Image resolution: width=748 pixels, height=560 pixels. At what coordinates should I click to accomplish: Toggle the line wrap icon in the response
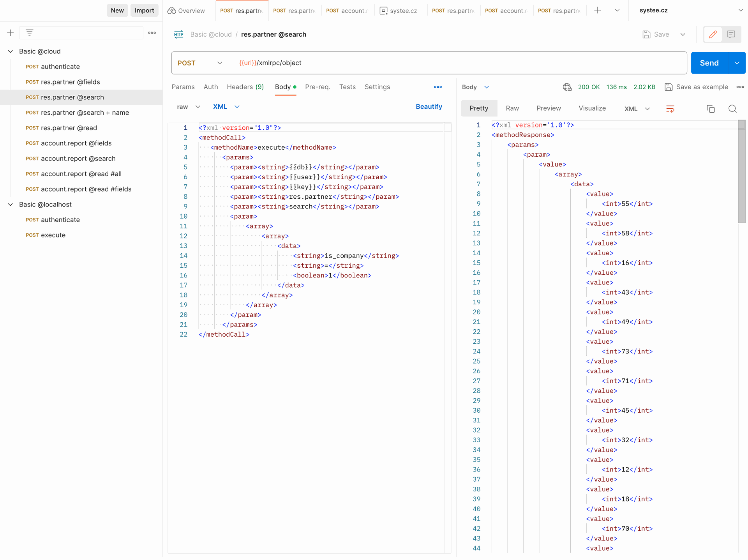click(x=670, y=109)
